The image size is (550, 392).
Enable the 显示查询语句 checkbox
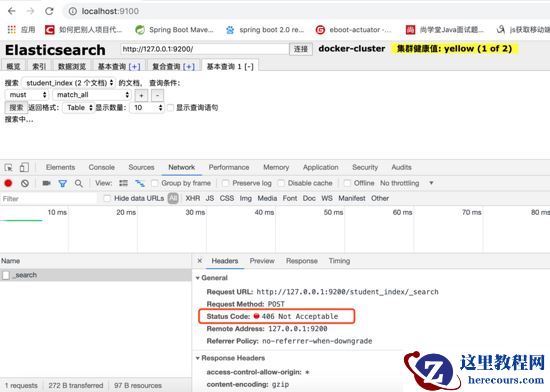[170, 108]
